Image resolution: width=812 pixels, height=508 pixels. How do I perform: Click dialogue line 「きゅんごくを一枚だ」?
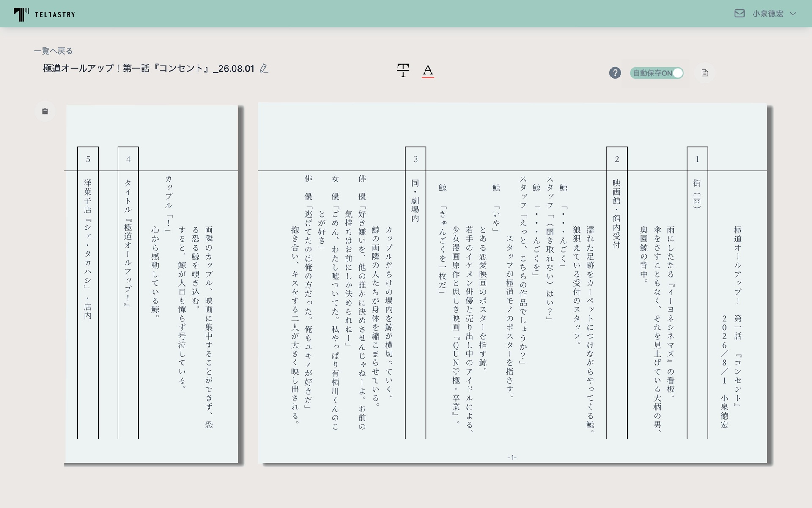(442, 250)
